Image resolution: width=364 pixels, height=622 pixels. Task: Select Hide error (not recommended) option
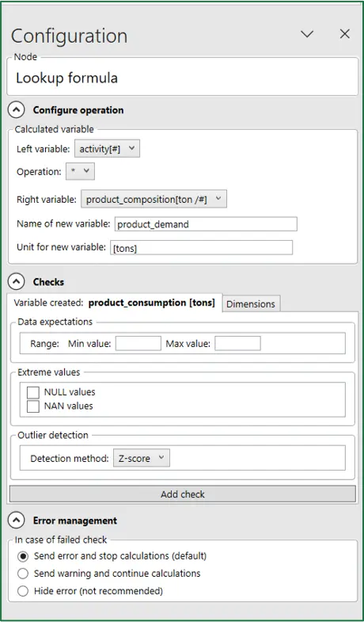[x=23, y=591]
